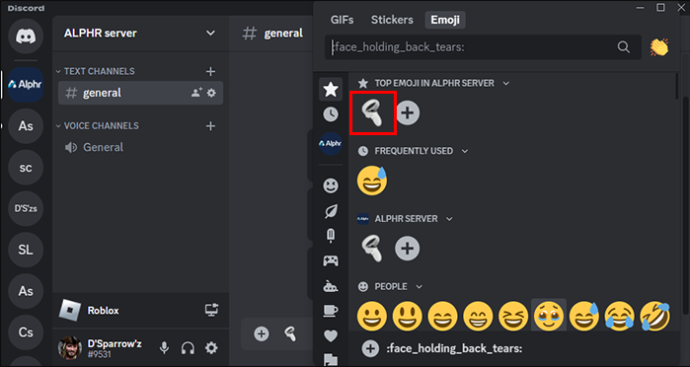The height and width of the screenshot is (367, 690).
Task: Jump to Food popsicle category
Action: point(330,236)
